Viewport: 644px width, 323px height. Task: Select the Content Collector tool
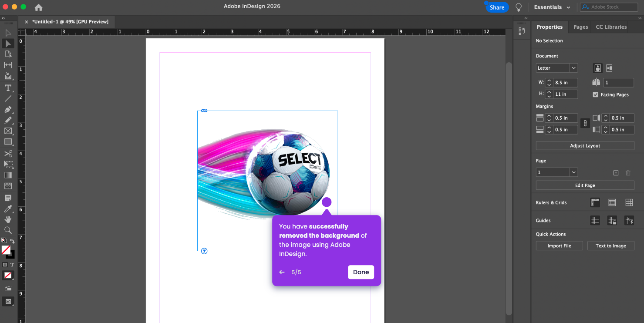[x=8, y=76]
